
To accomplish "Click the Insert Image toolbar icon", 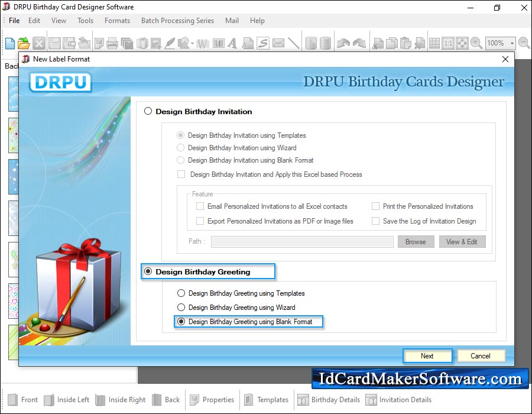I will tap(156, 43).
